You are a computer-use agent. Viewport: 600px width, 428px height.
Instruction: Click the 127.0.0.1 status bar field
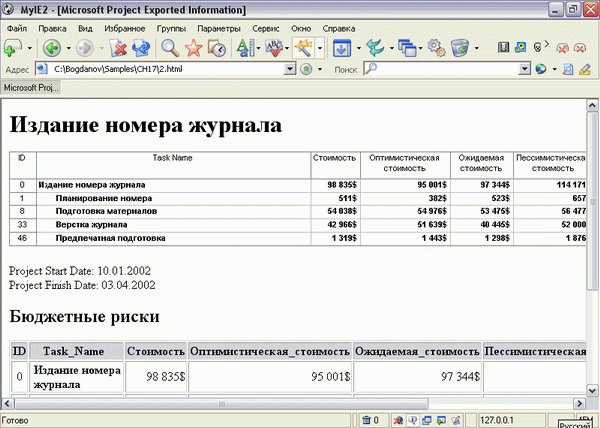pos(511,420)
